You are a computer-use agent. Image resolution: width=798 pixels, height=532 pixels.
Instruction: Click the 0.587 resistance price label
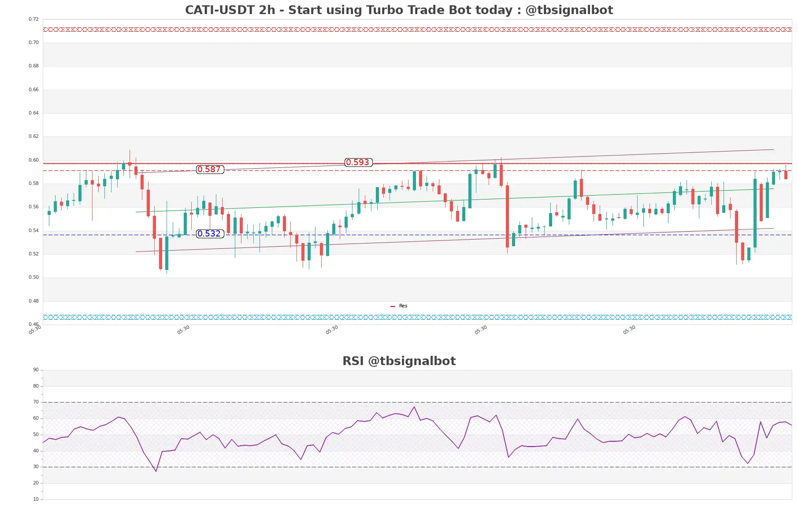click(210, 170)
